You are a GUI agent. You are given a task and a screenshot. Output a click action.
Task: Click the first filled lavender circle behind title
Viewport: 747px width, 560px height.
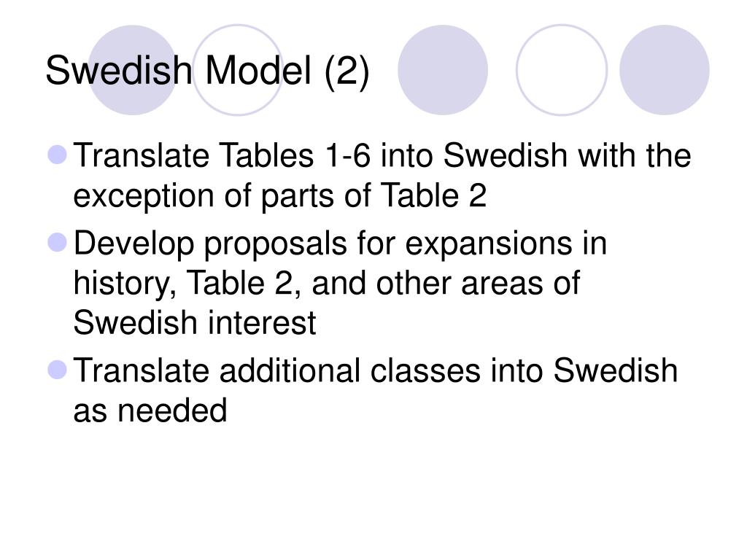(133, 70)
